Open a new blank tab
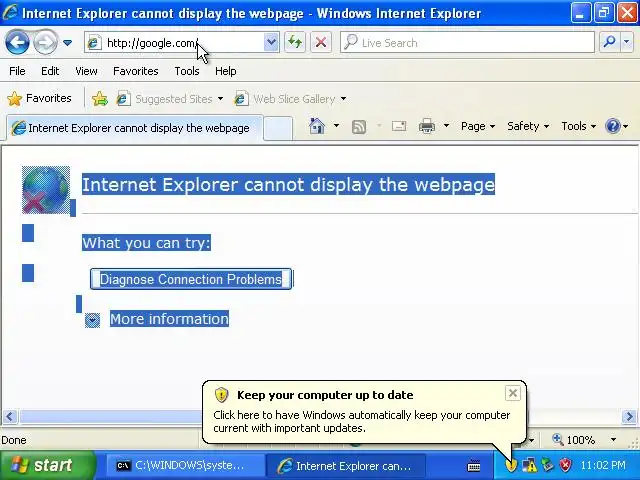Viewport: 640px width, 480px height. [278, 128]
